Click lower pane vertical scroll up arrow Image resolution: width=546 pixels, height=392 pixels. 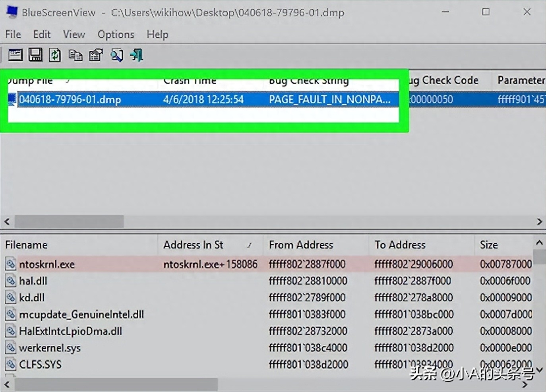tap(539, 242)
